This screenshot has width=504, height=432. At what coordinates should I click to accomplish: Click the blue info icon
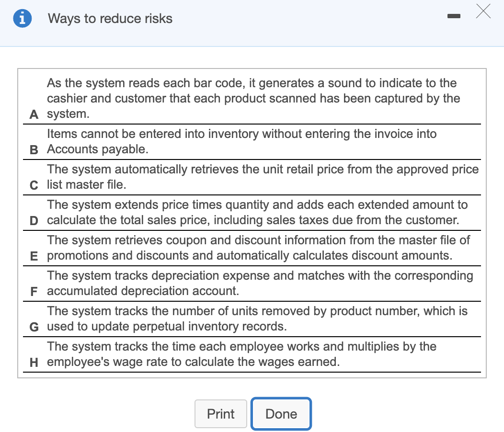pos(22,18)
